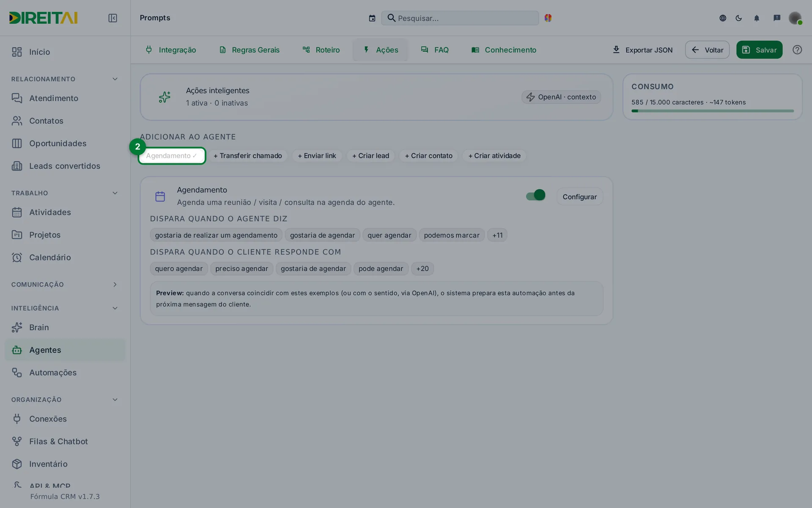Switch to the Regras Gerais tab

(x=250, y=50)
